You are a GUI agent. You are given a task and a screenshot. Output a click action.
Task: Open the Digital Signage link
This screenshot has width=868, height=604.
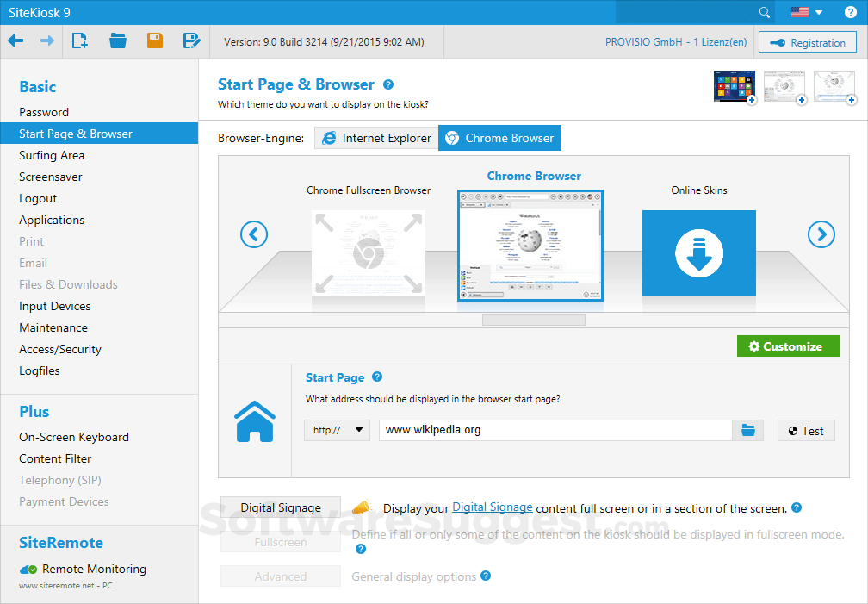[492, 507]
